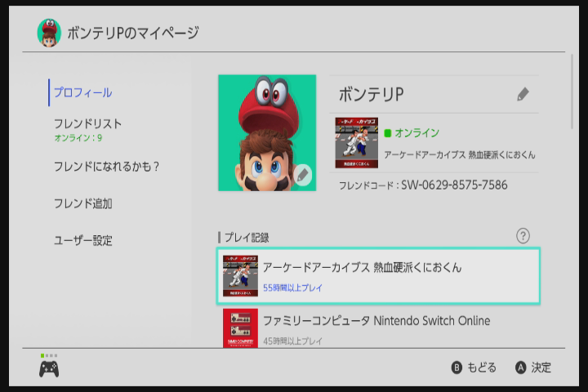Click the ボンテリPのマイページ page title
The width and height of the screenshot is (588, 392).
(133, 33)
